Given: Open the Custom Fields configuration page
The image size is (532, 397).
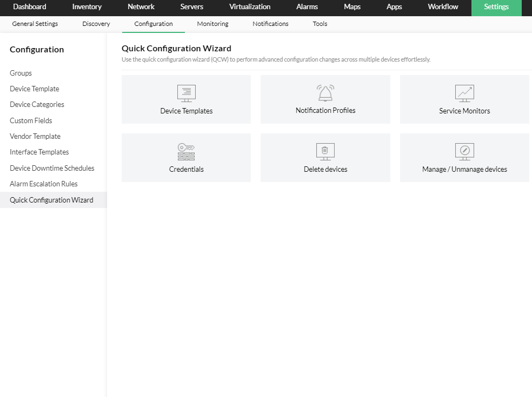Looking at the screenshot, I should coord(30,120).
